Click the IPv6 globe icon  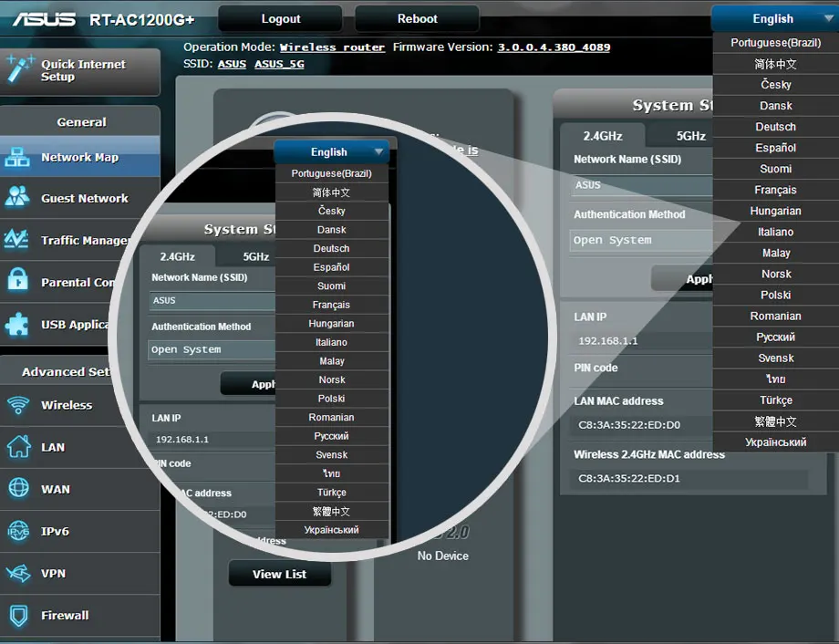[19, 531]
